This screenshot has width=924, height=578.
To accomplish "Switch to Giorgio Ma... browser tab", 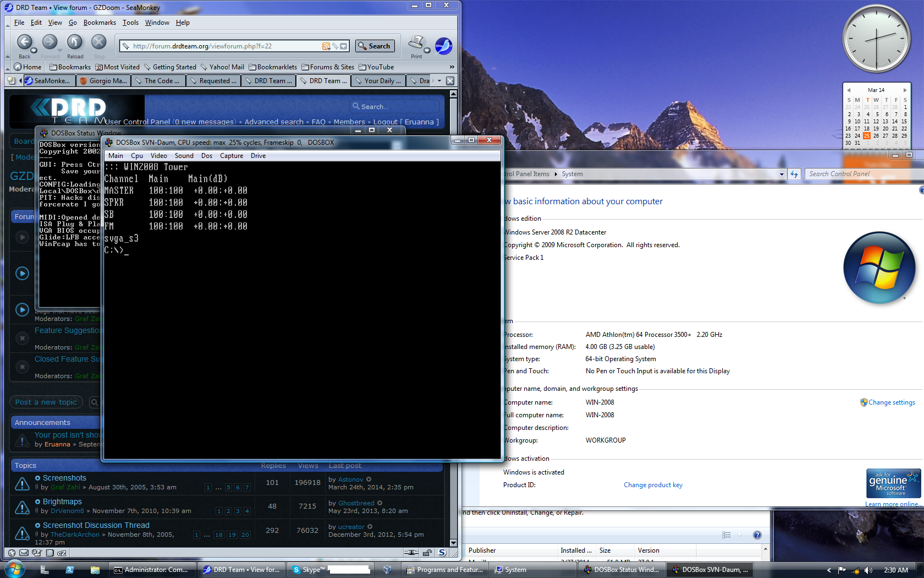I will (x=103, y=80).
